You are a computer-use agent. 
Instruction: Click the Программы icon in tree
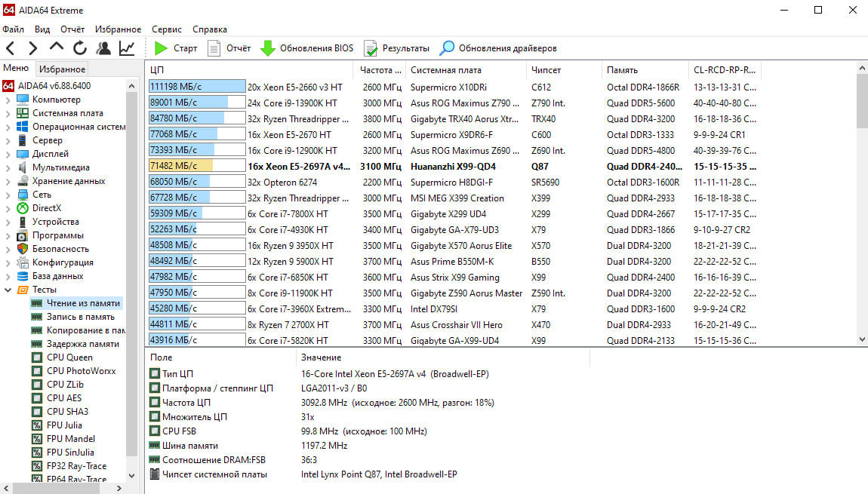point(23,235)
